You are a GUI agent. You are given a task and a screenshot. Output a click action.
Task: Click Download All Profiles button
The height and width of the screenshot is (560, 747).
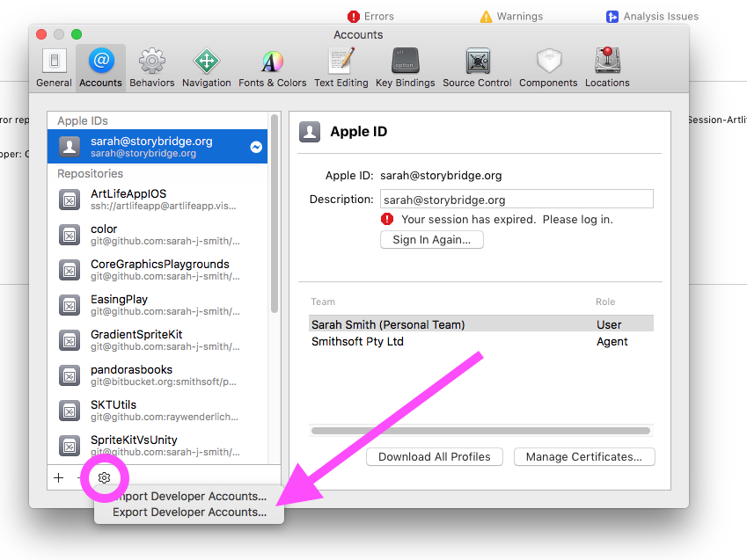point(435,456)
